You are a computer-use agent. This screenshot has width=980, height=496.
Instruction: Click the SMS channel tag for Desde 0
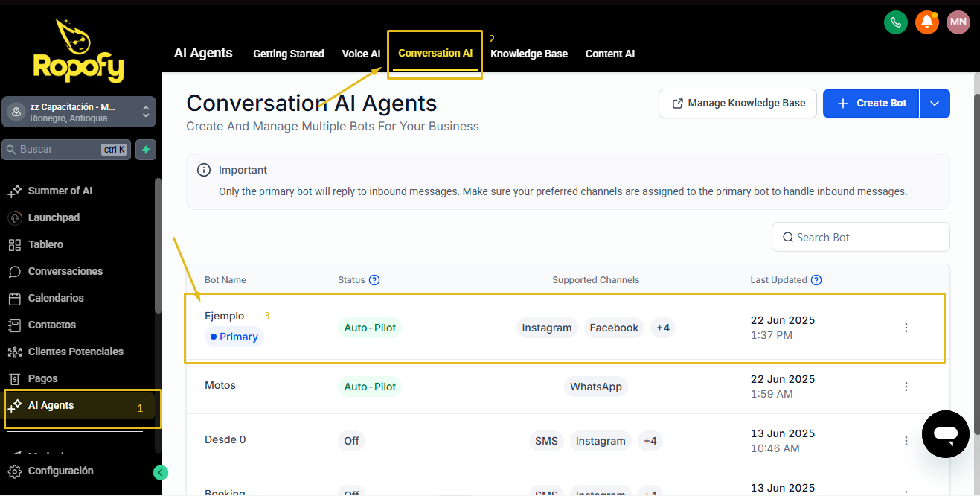pos(546,441)
